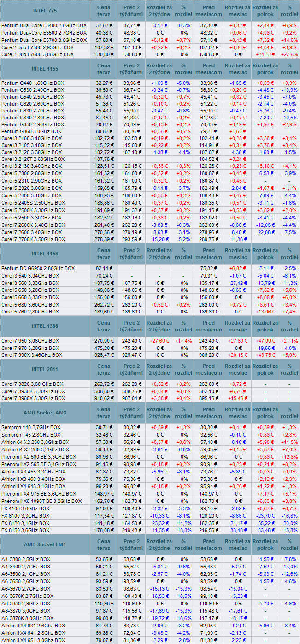
Task: Select Core i5 2405S 2.50GHz BOX row
Action: tap(150, 202)
